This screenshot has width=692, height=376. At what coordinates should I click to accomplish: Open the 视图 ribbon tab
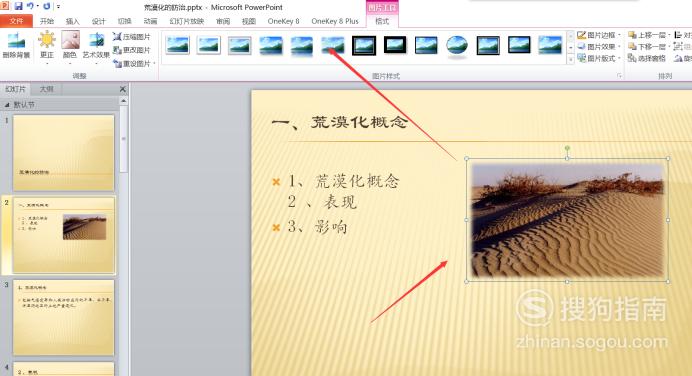pyautogui.click(x=249, y=21)
